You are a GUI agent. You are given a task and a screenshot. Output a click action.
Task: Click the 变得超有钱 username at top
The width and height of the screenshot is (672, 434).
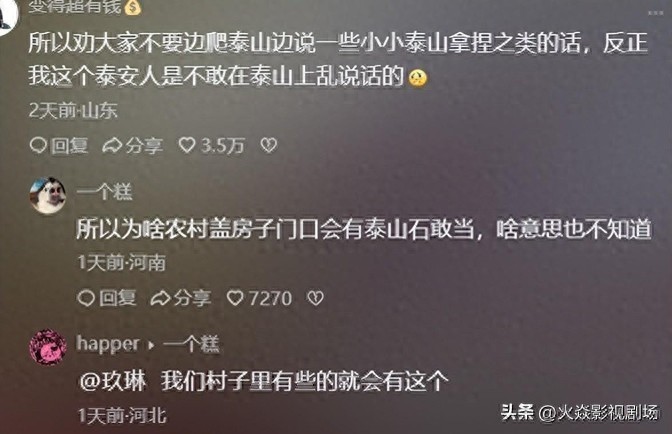pos(84,7)
